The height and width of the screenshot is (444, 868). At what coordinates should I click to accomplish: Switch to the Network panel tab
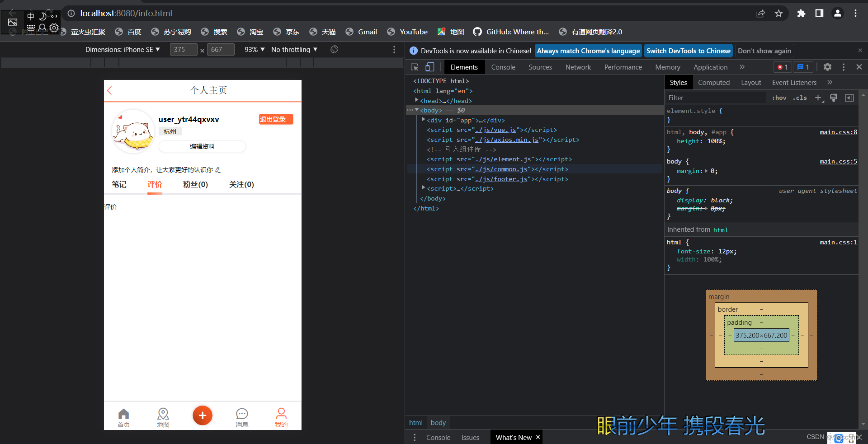click(578, 67)
